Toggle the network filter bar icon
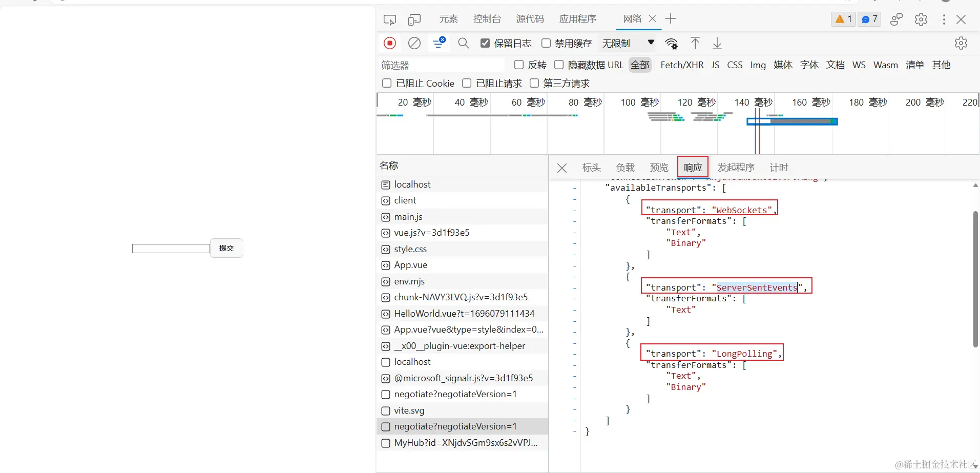This screenshot has width=980, height=473. (x=439, y=43)
